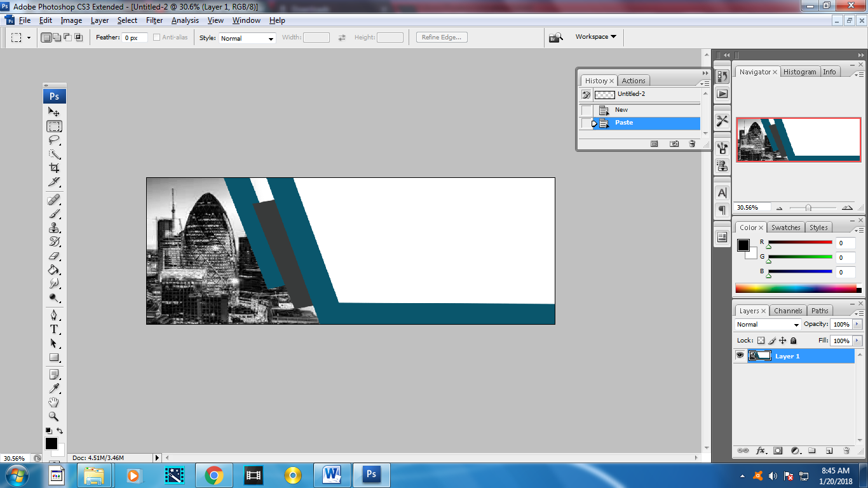Open the Workspace dropdown
Image resolution: width=868 pixels, height=488 pixels.
point(596,37)
